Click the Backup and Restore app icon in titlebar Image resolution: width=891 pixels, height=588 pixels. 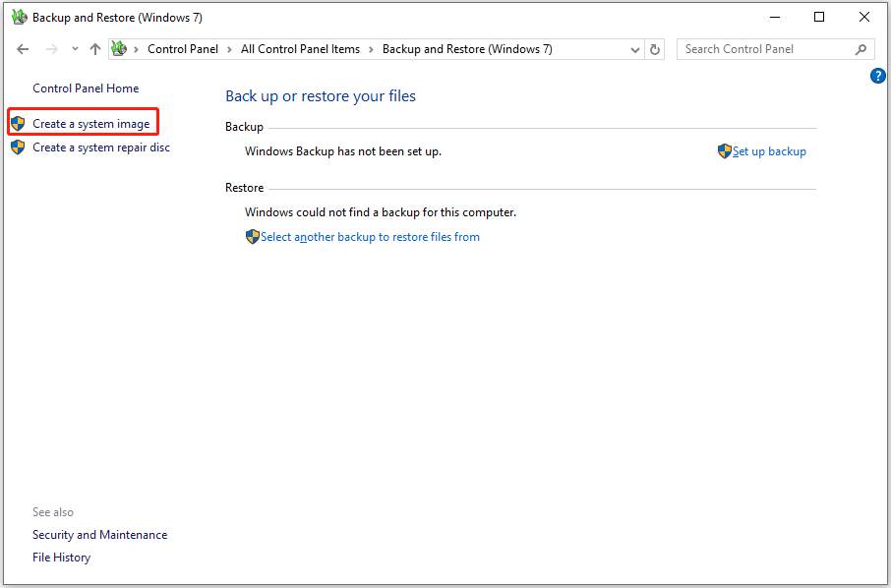click(19, 17)
